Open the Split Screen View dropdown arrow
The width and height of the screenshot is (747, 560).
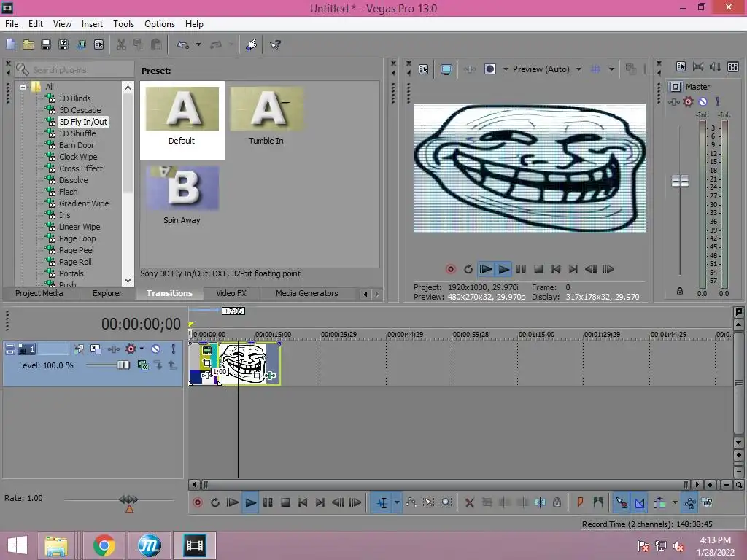click(x=506, y=69)
